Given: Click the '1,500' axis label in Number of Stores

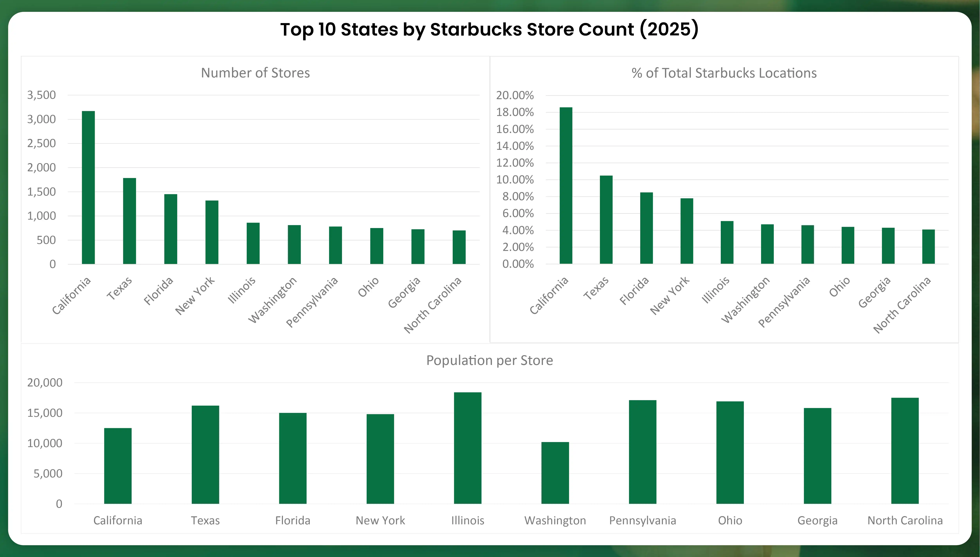Looking at the screenshot, I should 41,192.
